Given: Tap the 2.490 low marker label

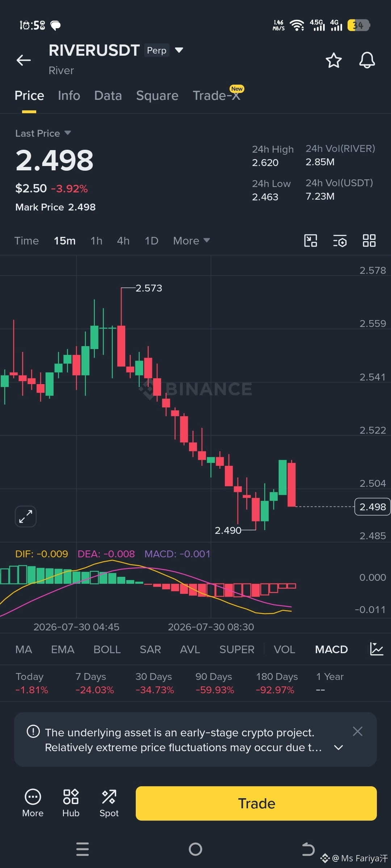Looking at the screenshot, I should pos(228,531).
